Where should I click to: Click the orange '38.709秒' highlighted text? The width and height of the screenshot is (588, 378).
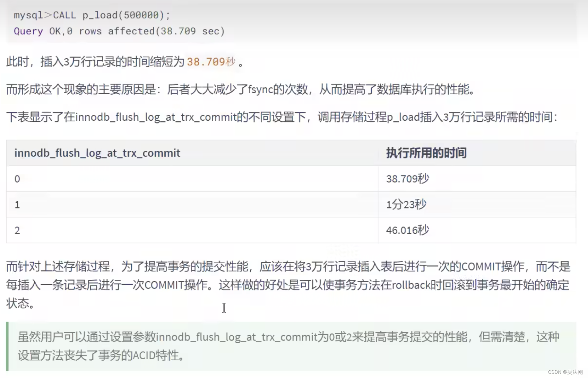[211, 62]
